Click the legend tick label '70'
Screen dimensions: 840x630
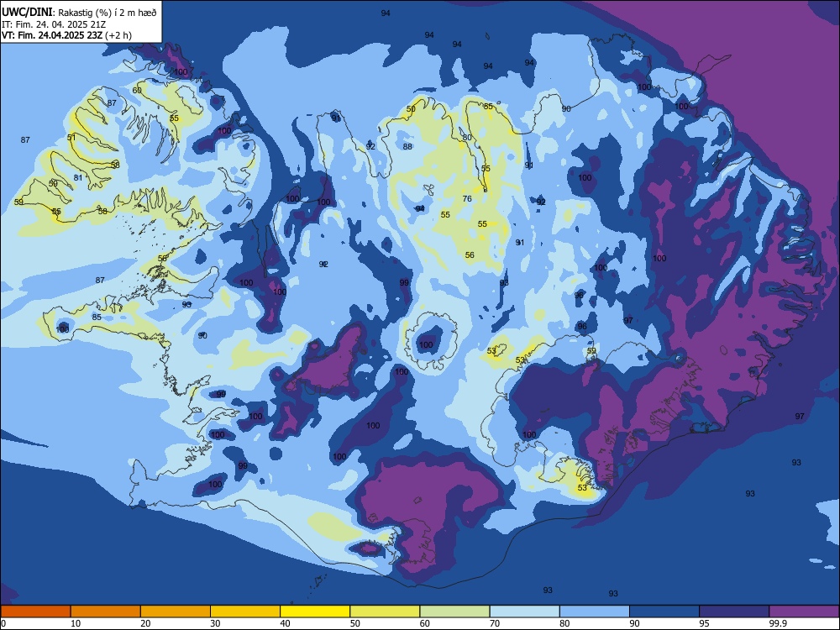[495, 623]
